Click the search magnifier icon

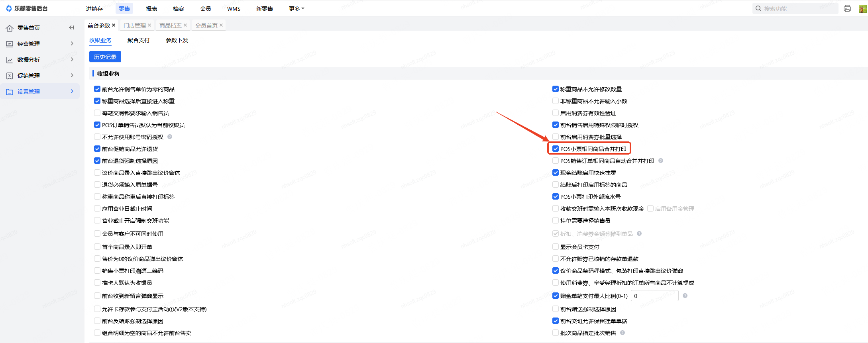pyautogui.click(x=758, y=8)
